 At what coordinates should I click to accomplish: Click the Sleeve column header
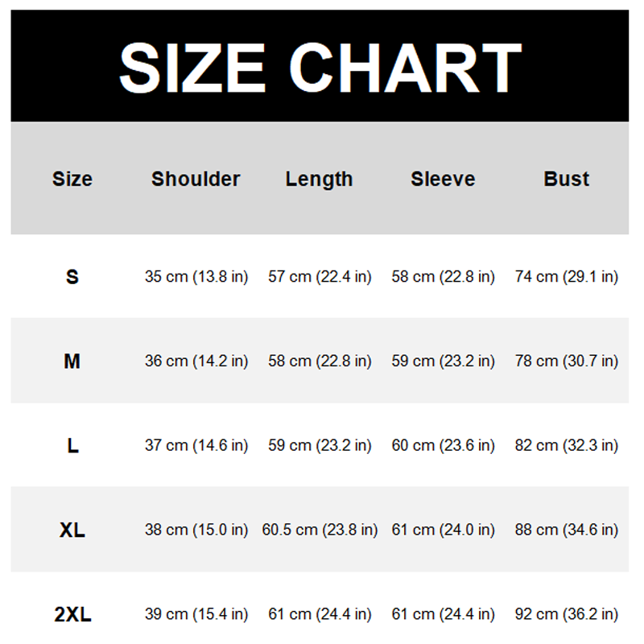tap(443, 179)
